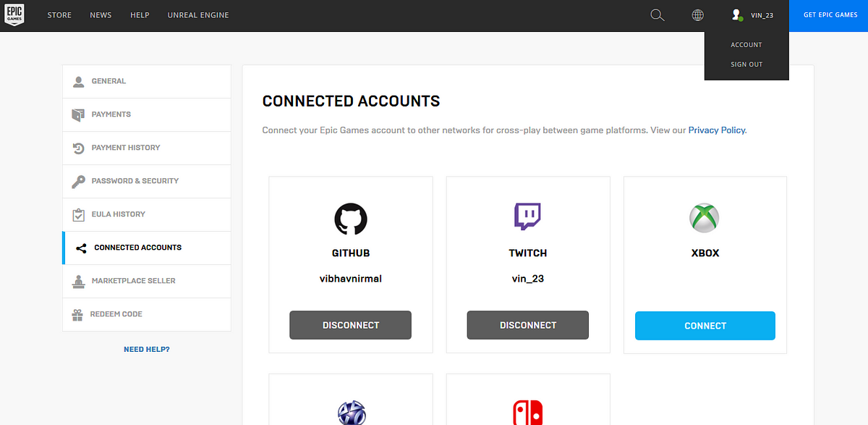Disconnect the Twitch account
Viewport: 868px width, 425px height.
528,325
